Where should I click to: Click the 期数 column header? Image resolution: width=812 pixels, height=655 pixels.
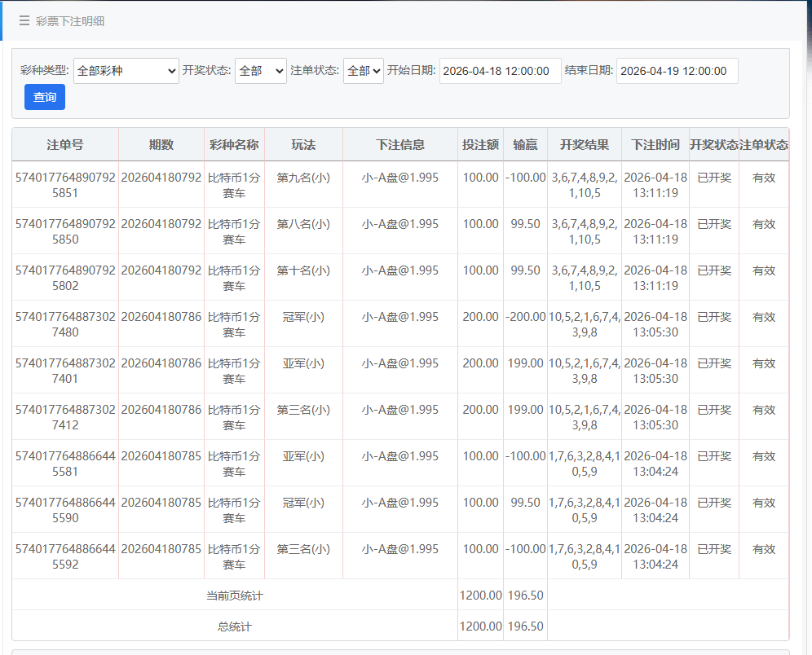(161, 145)
